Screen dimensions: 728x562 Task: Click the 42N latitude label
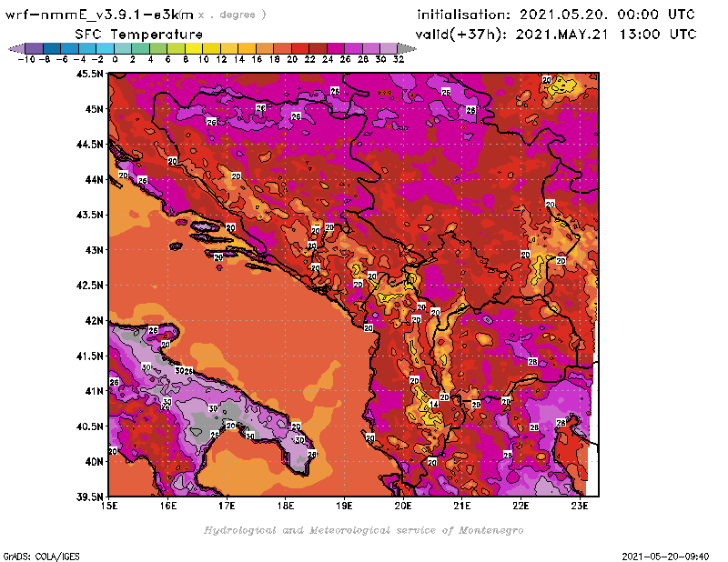point(94,321)
